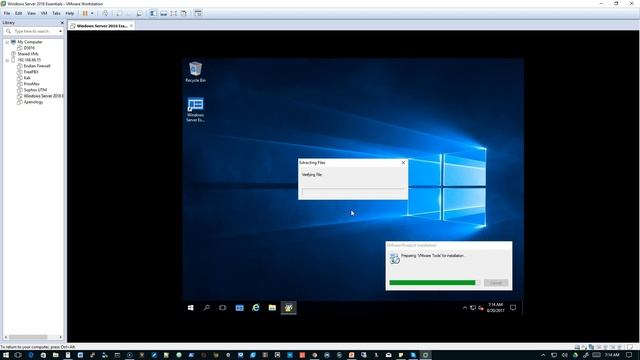Open the snapshot manager toolbar icon

click(x=140, y=13)
